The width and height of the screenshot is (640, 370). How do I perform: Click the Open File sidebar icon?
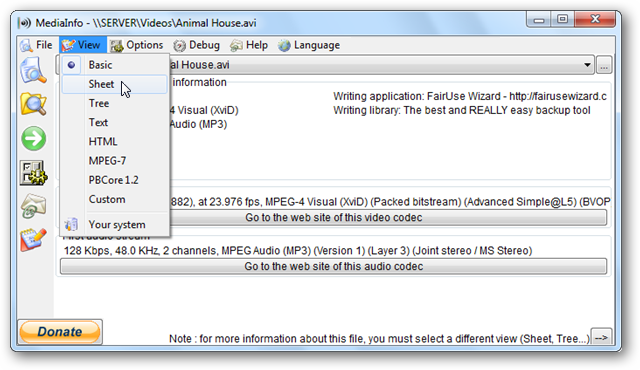click(x=33, y=70)
